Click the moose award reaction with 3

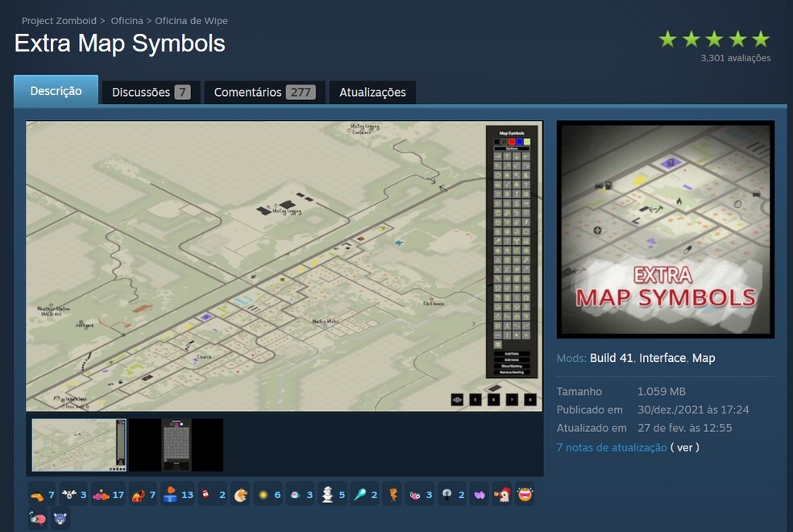click(73, 495)
